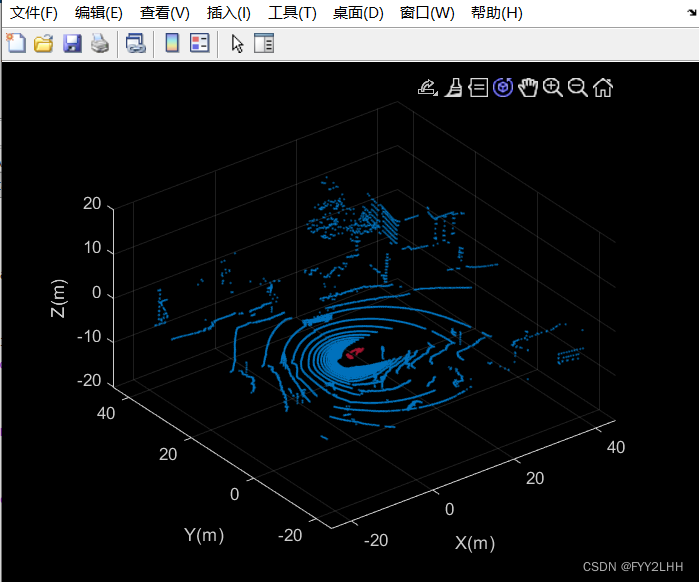Select the pan hand tool
Screen dimensions: 699x582
528,87
